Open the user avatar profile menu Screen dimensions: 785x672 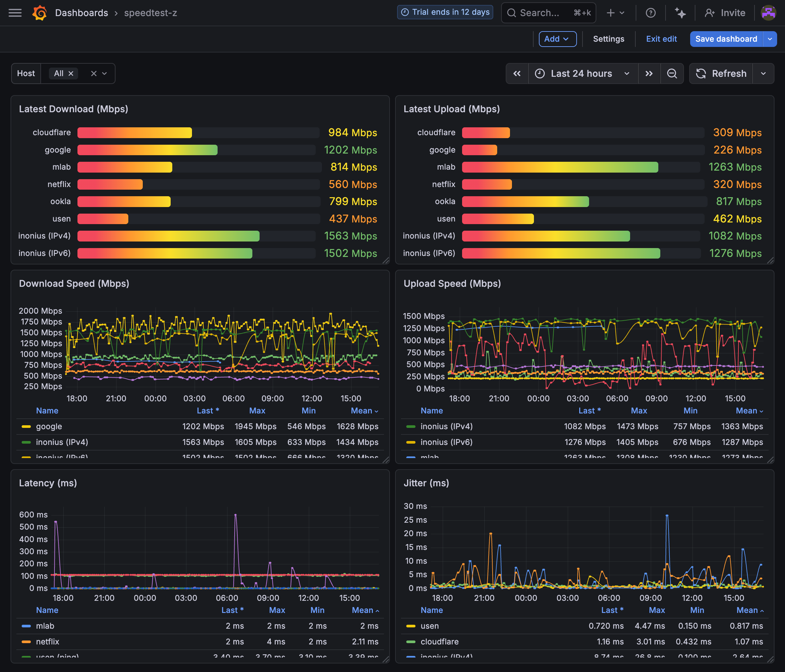[x=768, y=13]
